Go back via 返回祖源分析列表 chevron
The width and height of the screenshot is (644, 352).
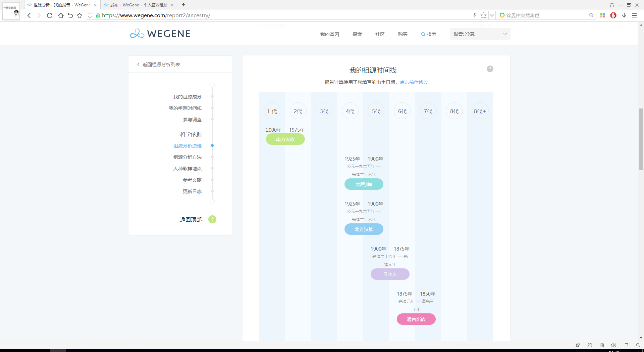click(138, 64)
